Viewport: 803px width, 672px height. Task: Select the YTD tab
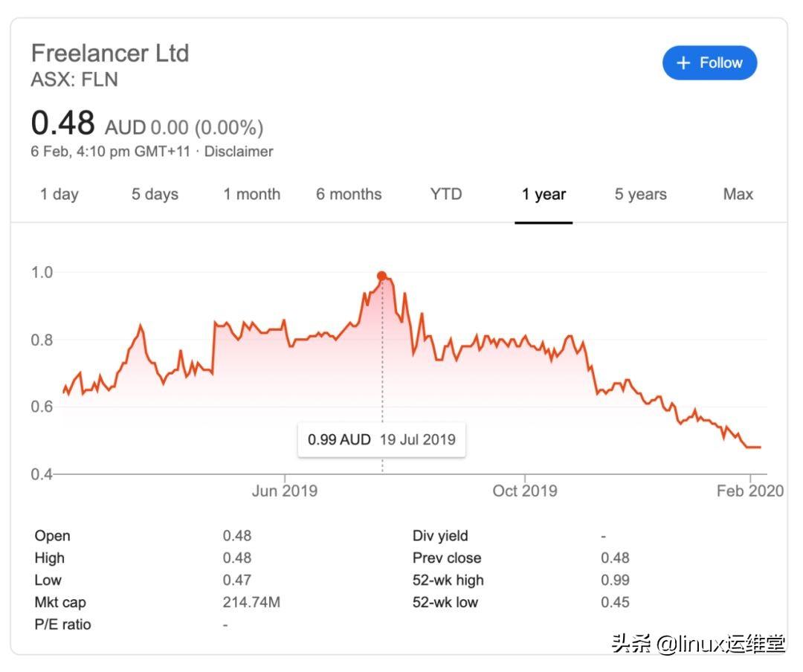point(445,194)
